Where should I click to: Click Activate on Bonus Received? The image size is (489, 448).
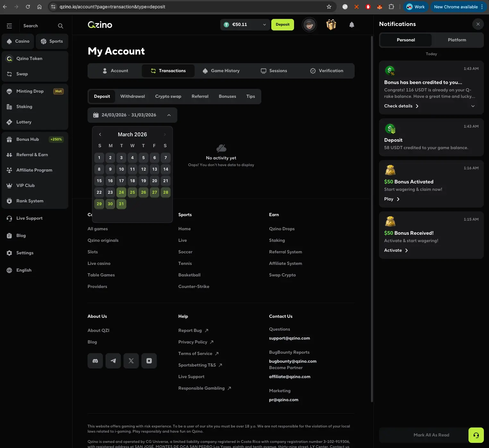(396, 250)
